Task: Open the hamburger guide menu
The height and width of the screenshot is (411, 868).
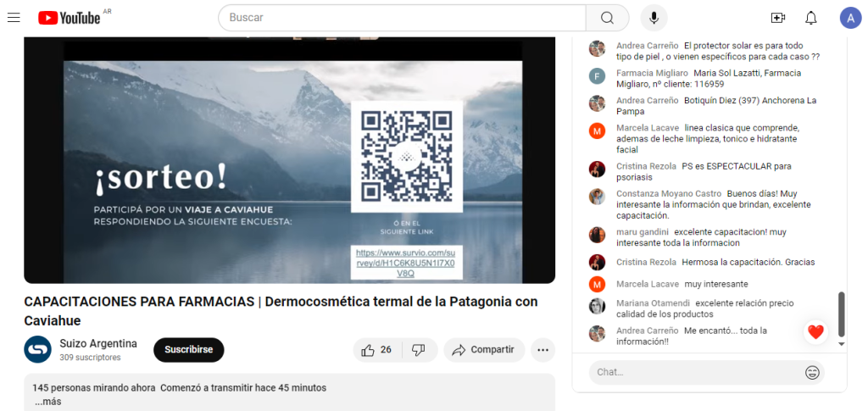Action: (x=14, y=18)
